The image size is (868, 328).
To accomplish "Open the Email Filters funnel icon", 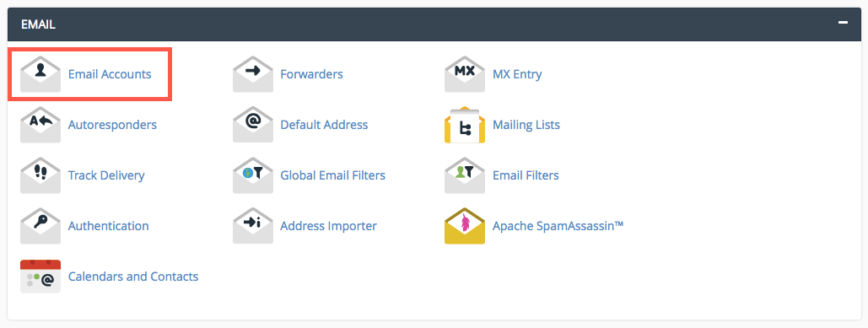I will click(465, 175).
